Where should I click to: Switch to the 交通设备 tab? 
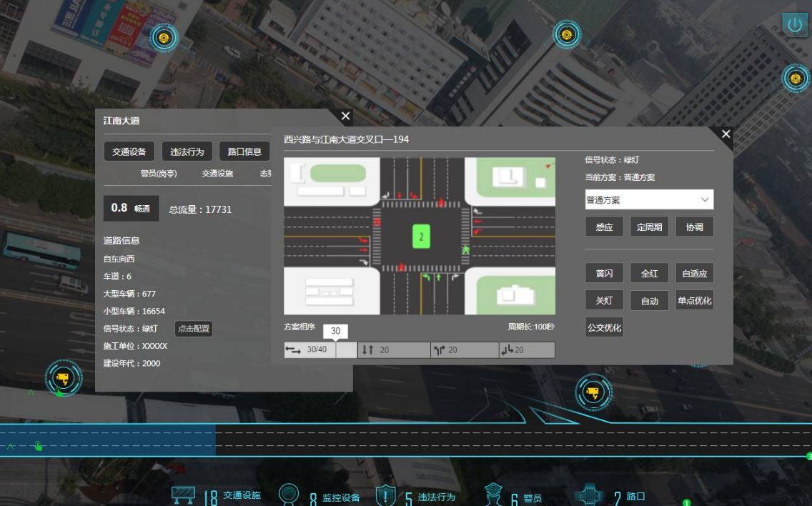click(x=129, y=152)
